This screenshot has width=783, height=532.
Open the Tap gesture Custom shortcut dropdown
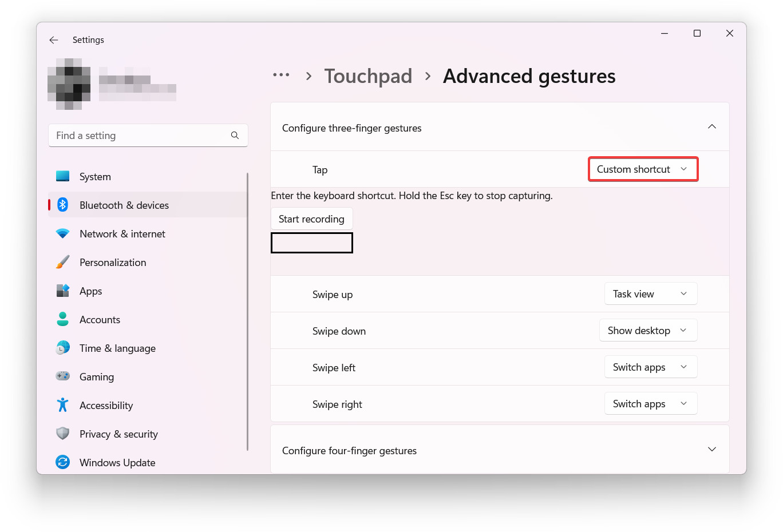(643, 169)
